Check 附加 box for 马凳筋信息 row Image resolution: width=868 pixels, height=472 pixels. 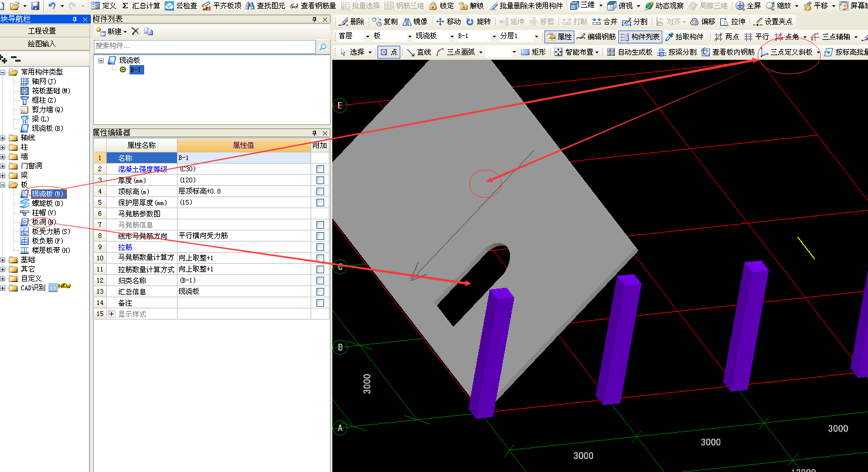coord(320,225)
